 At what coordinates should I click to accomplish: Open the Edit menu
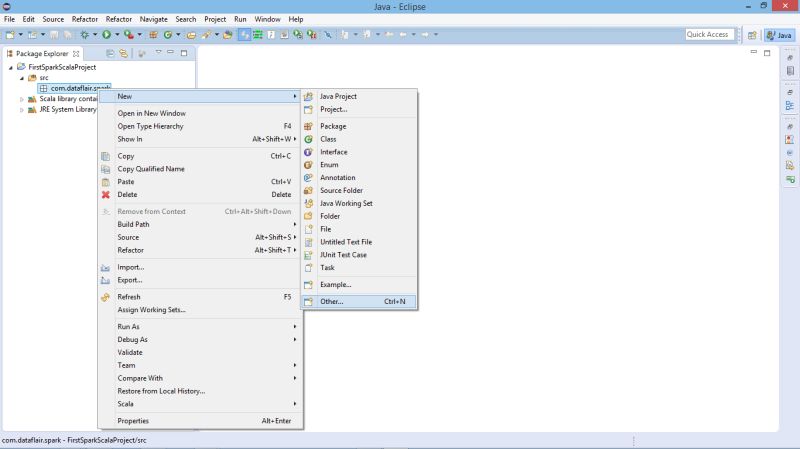click(x=29, y=19)
